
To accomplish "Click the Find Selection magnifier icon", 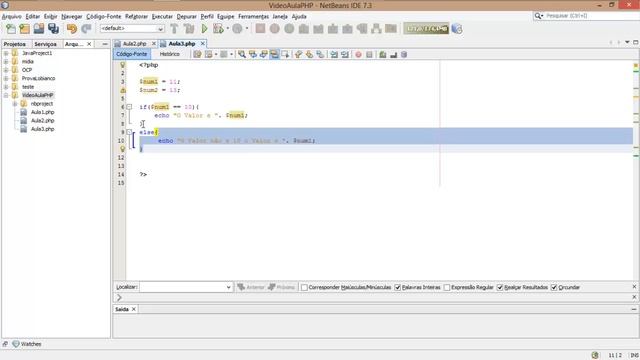I will pos(242,54).
